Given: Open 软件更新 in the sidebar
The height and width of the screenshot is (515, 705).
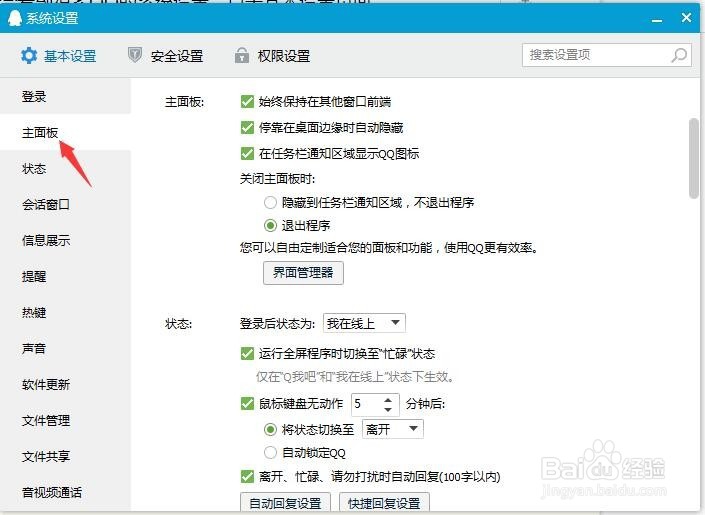Looking at the screenshot, I should pyautogui.click(x=65, y=384).
